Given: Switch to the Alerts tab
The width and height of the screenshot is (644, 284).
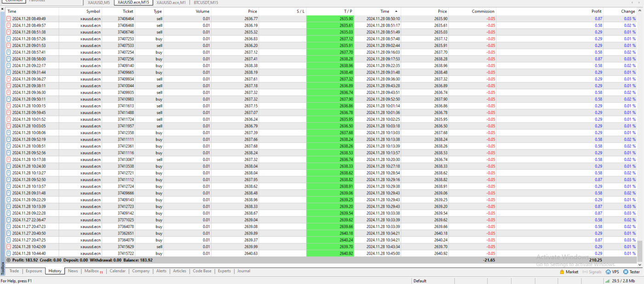Looking at the screenshot, I should (x=161, y=271).
